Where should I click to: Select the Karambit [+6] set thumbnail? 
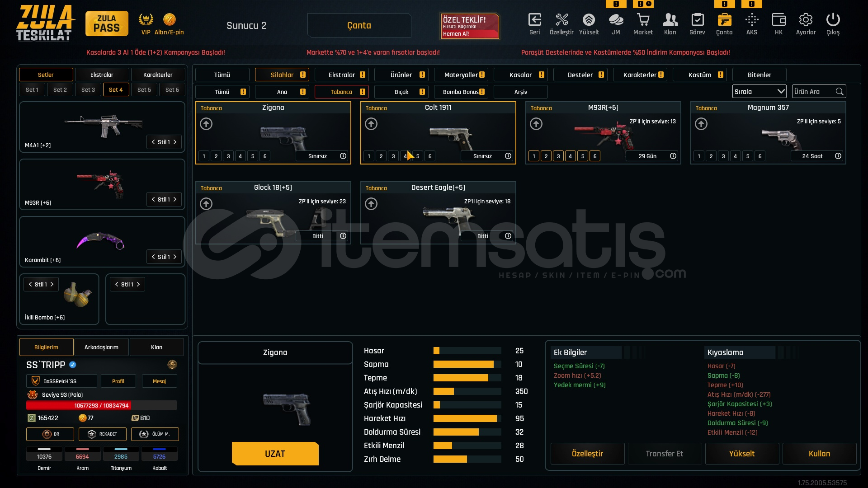point(100,241)
